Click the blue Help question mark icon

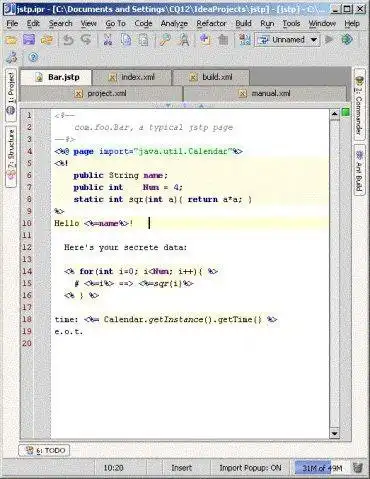(33, 57)
